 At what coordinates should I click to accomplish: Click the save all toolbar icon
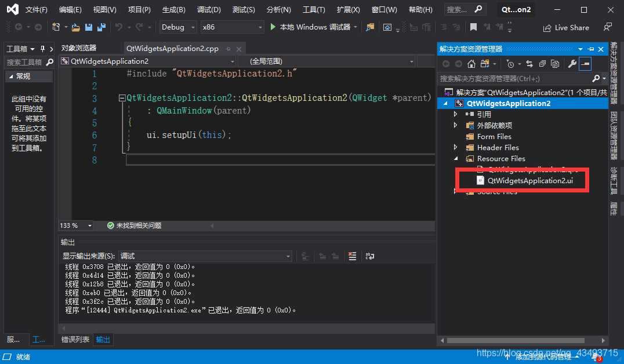coord(101,27)
